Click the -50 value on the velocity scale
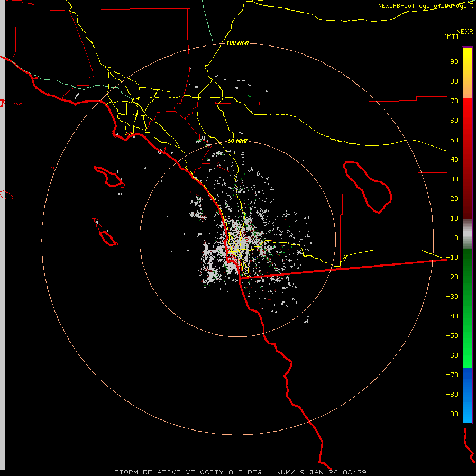 click(452, 336)
